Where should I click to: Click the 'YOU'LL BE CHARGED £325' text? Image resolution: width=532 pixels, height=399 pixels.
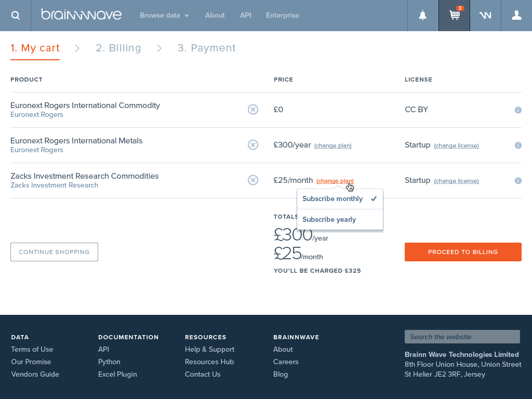pyautogui.click(x=317, y=271)
